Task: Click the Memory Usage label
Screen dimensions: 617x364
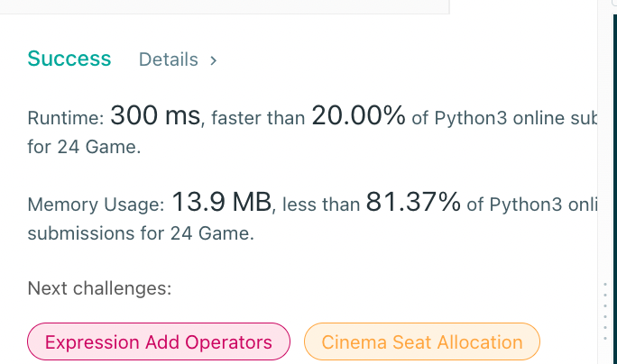Action: [x=96, y=205]
